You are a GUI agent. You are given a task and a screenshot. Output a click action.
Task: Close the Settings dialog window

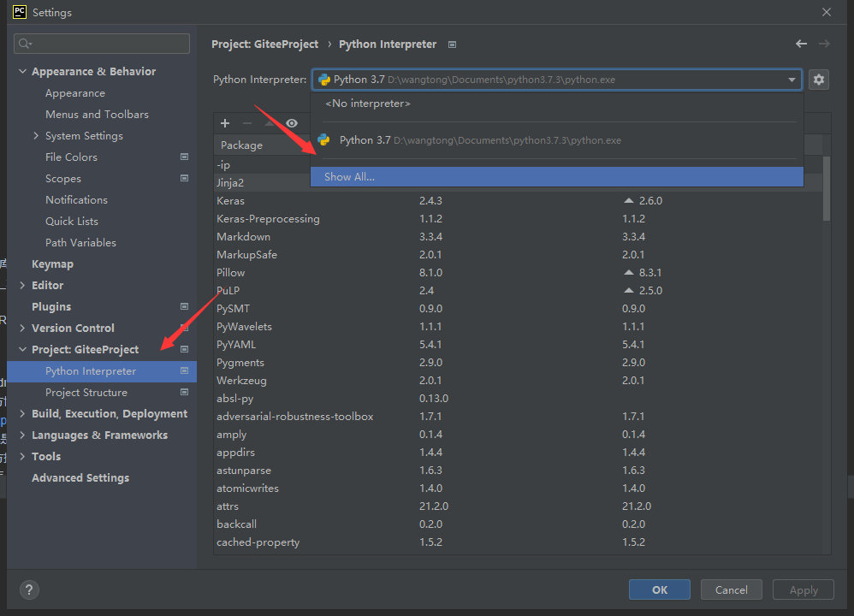[x=827, y=12]
